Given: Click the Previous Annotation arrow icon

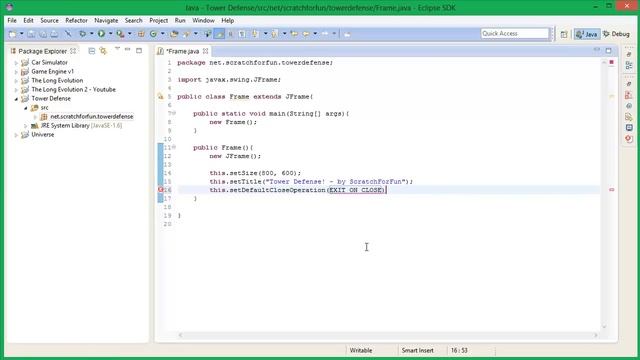Looking at the screenshot, I should pos(274,34).
